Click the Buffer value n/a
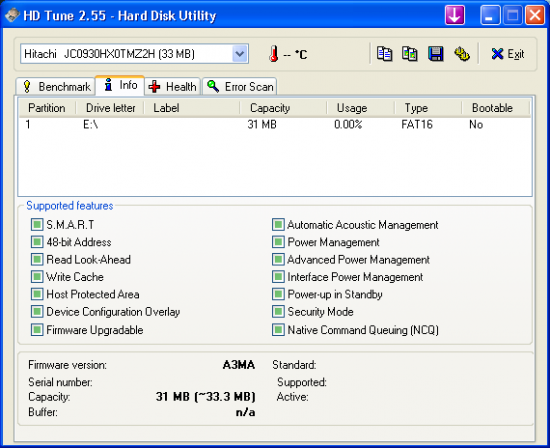Image resolution: width=550 pixels, height=448 pixels. coord(246,412)
